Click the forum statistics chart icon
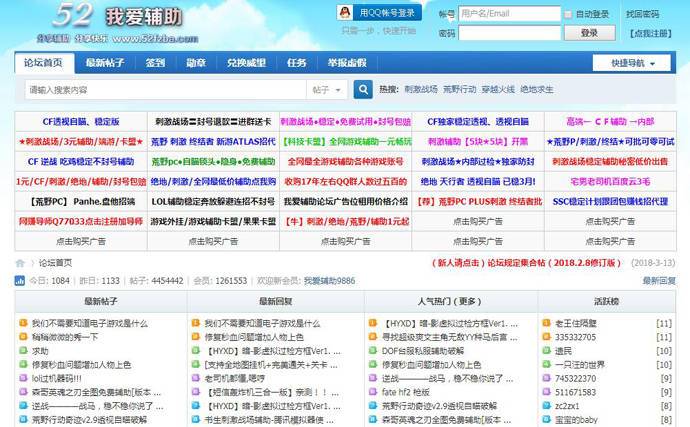 click(x=20, y=281)
